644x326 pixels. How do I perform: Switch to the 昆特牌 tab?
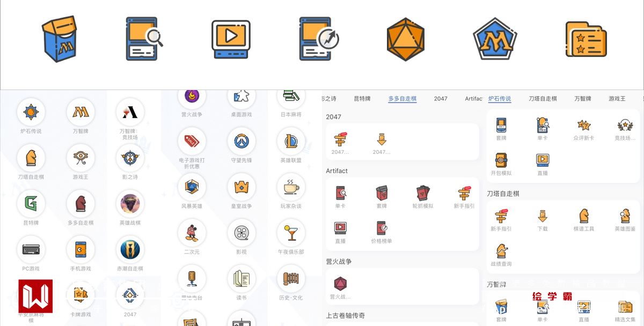[x=362, y=99]
